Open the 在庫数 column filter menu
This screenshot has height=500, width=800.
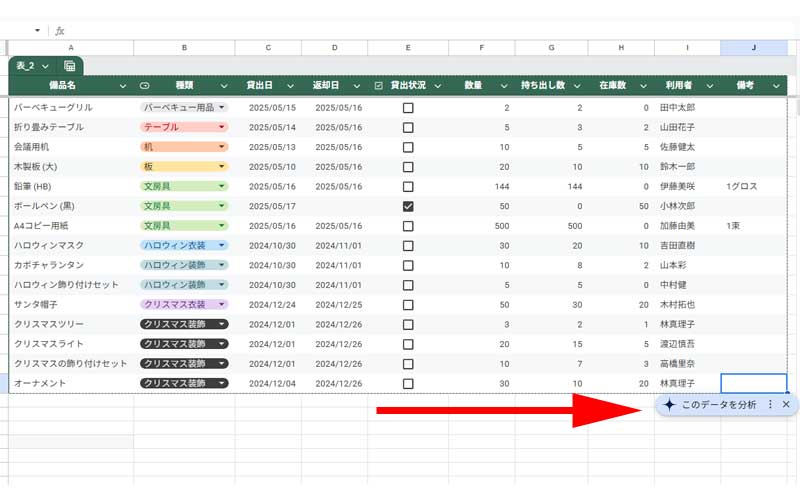pyautogui.click(x=643, y=86)
